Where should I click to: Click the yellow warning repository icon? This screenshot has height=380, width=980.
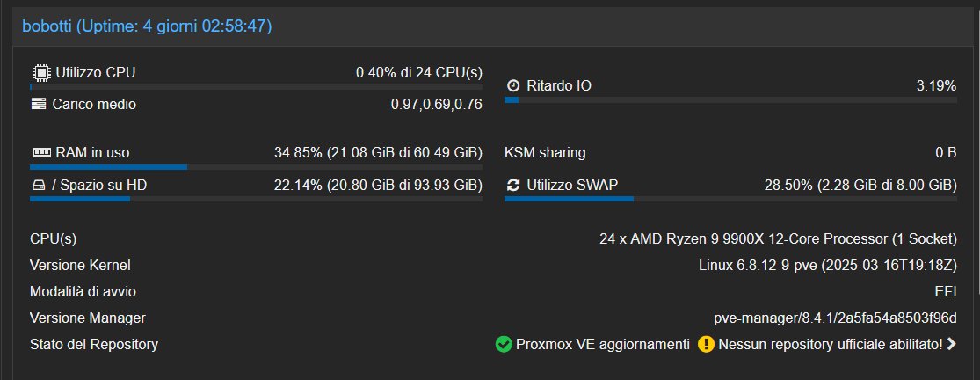click(x=706, y=345)
